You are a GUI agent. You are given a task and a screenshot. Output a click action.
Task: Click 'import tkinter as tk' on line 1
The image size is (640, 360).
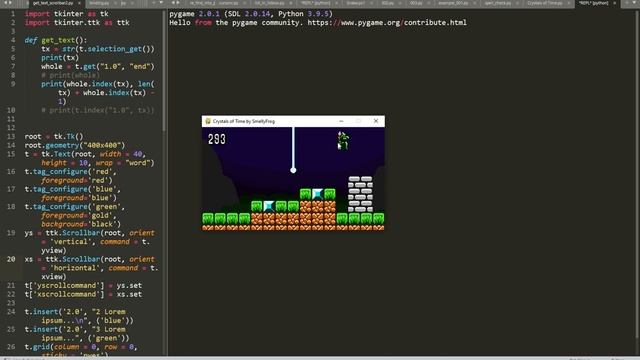coord(67,13)
